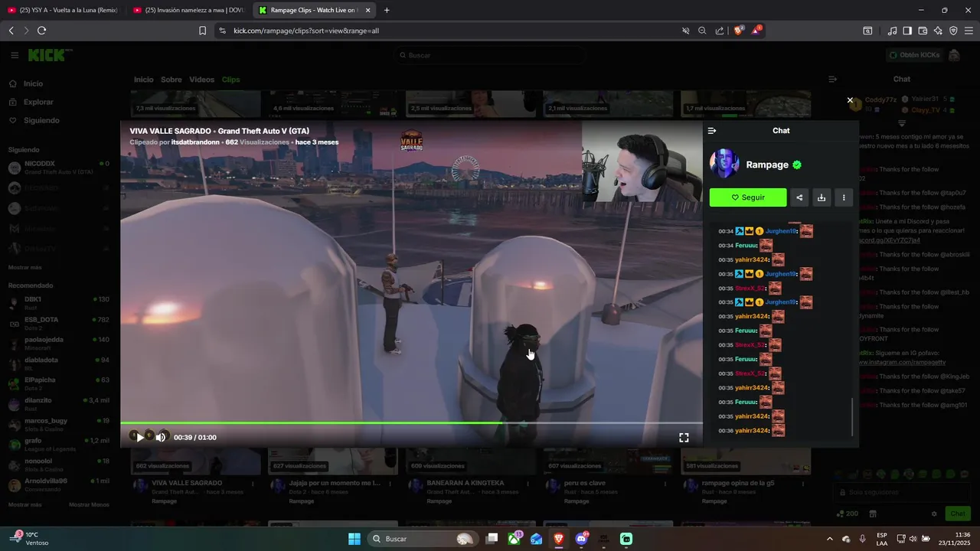Open Leo AI sparkle icon
The height and width of the screenshot is (551, 980).
[938, 31]
